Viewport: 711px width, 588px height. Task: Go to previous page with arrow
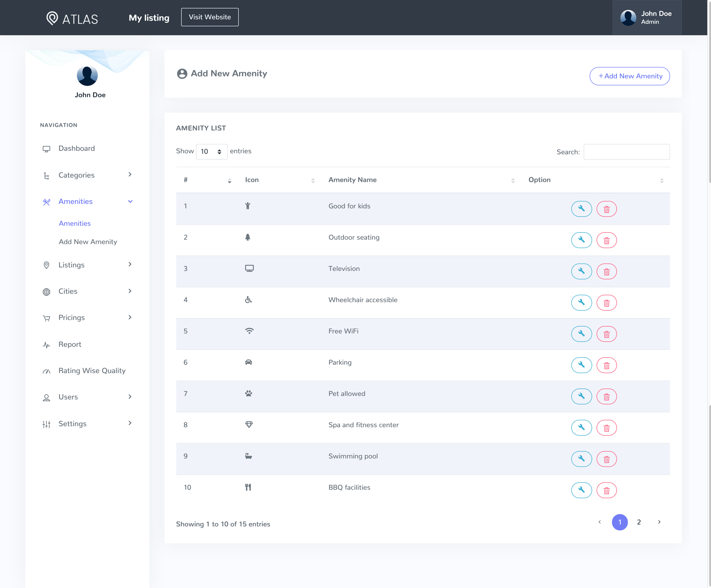click(600, 522)
